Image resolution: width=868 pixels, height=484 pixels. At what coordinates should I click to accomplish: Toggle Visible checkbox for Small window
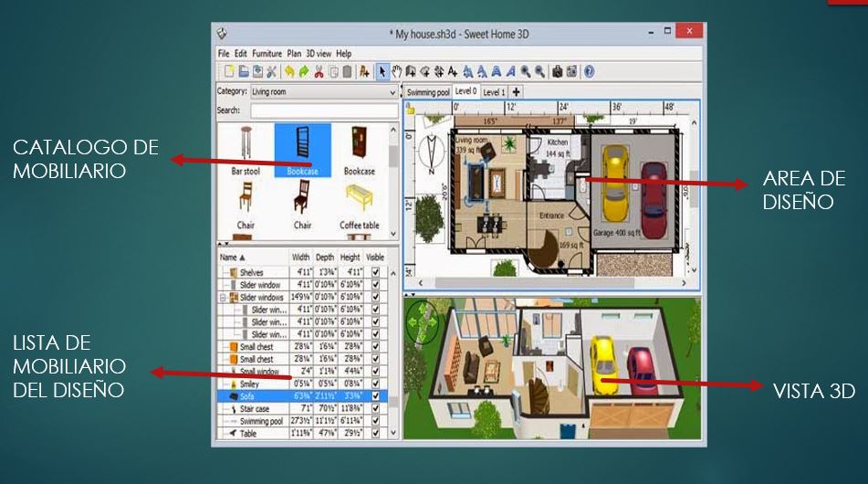[376, 371]
